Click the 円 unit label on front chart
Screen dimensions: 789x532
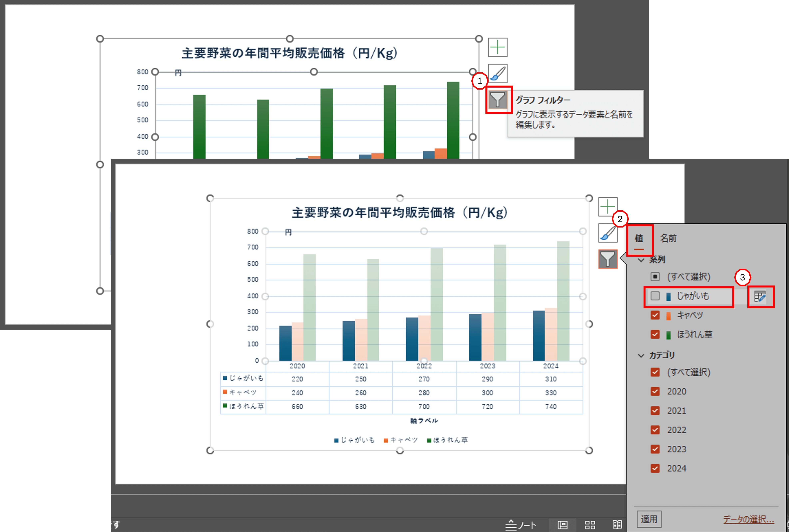click(x=288, y=232)
